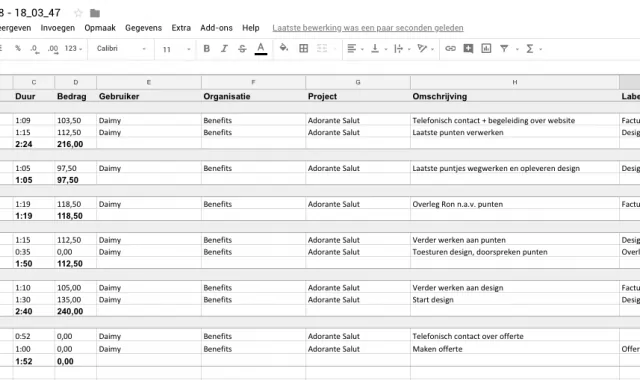Click the merge cells icon
640x380 pixels.
point(322,49)
